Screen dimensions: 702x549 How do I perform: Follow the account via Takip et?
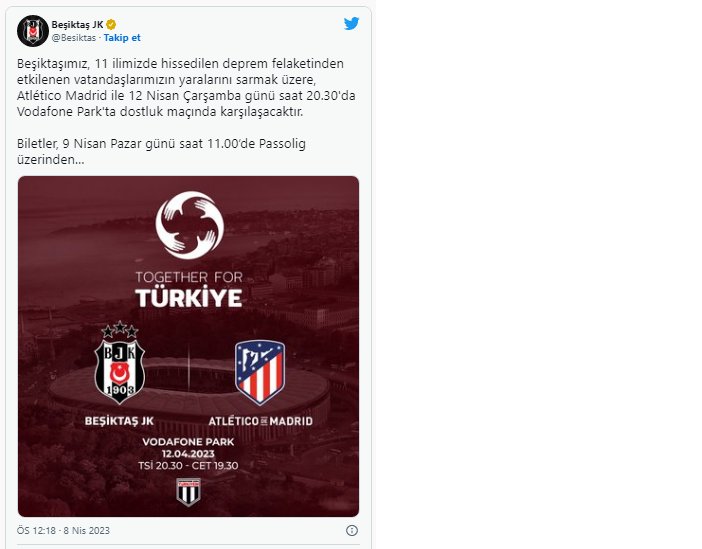click(x=122, y=38)
